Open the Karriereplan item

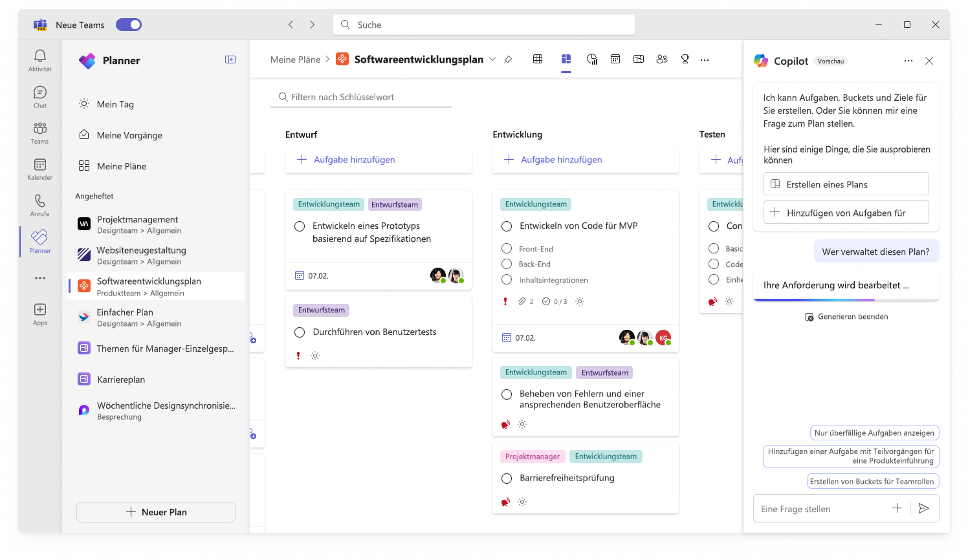tap(156, 380)
